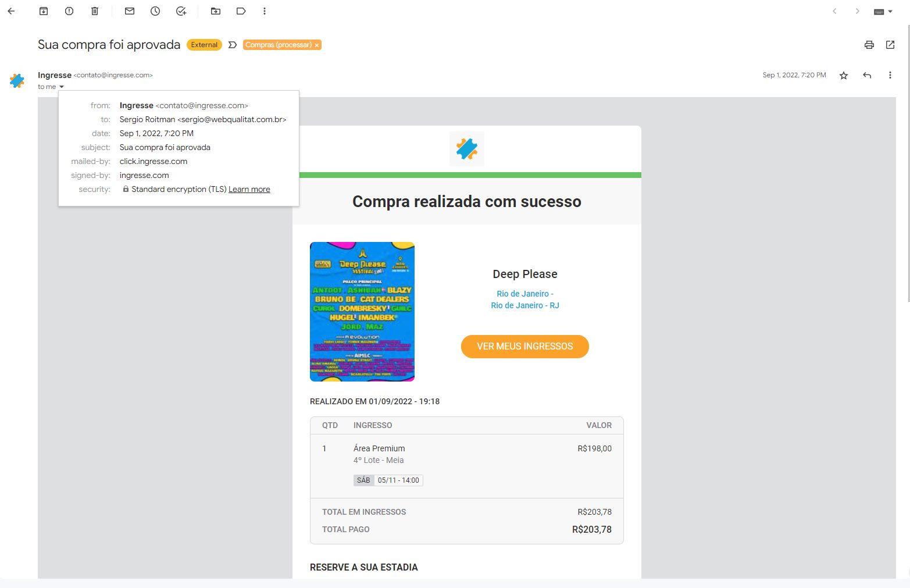Open the Labels icon in the toolbar
The width and height of the screenshot is (910, 588).
241,11
